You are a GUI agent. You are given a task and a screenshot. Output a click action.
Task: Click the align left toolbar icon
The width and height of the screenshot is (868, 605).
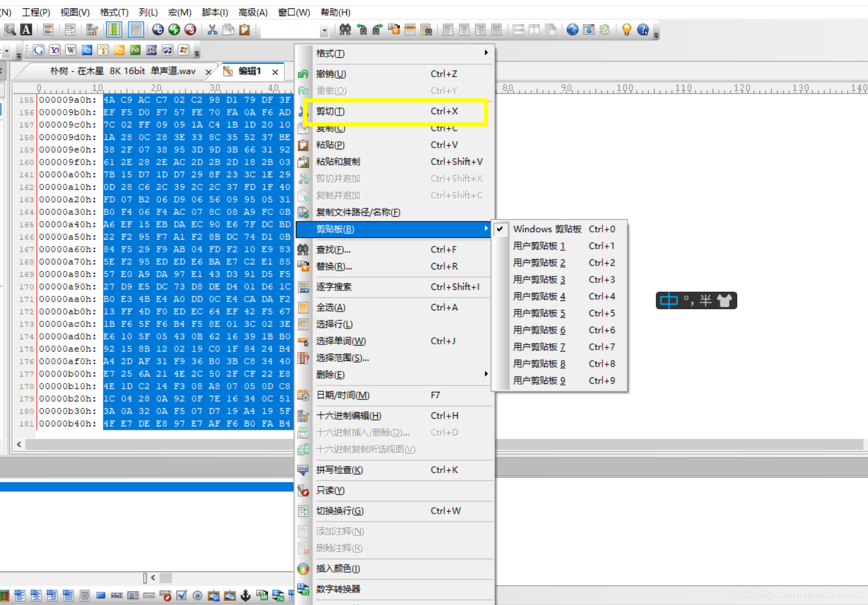pos(448,29)
